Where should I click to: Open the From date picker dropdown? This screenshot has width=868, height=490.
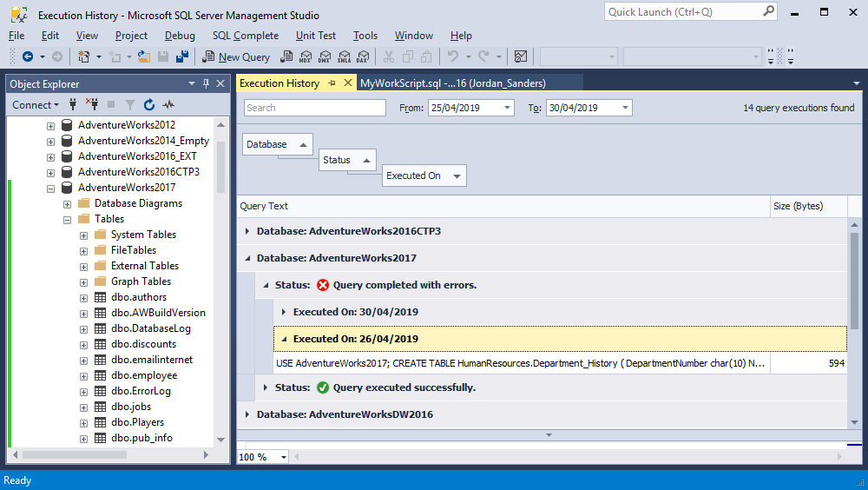coord(507,108)
